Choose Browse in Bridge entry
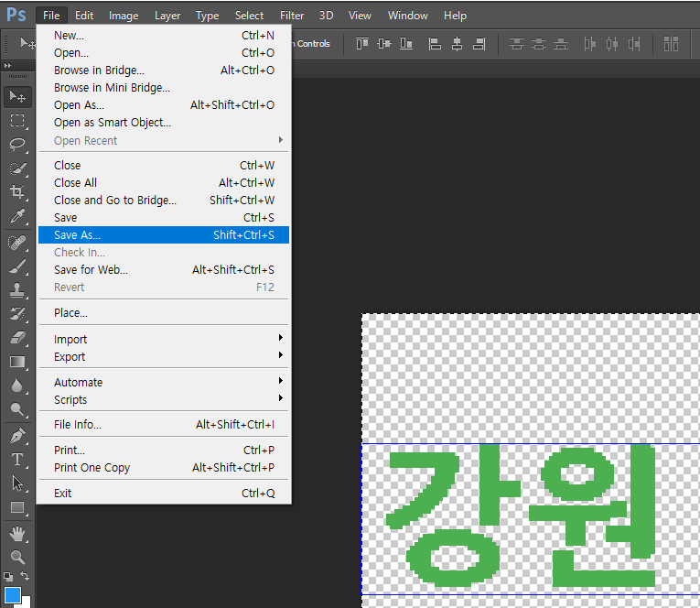Image resolution: width=700 pixels, height=608 pixels. [x=164, y=71]
